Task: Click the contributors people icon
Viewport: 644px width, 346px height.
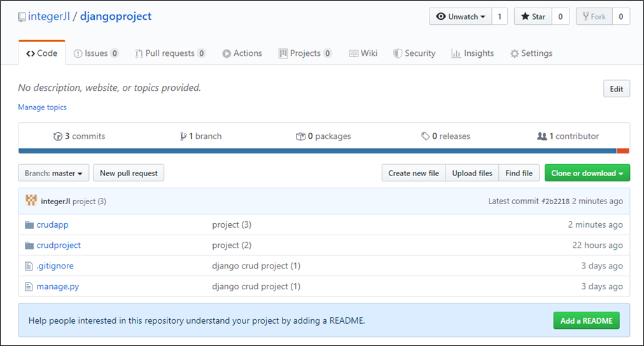Action: pos(542,136)
